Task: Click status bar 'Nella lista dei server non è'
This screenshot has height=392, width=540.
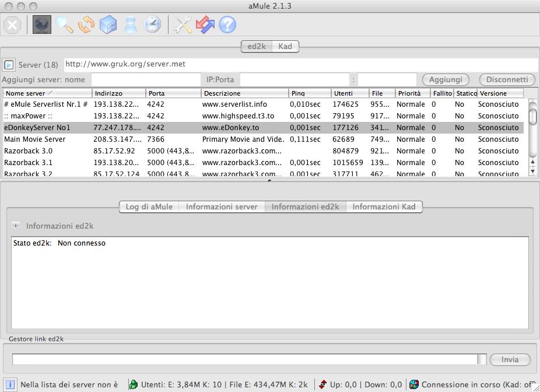Action: click(x=69, y=384)
